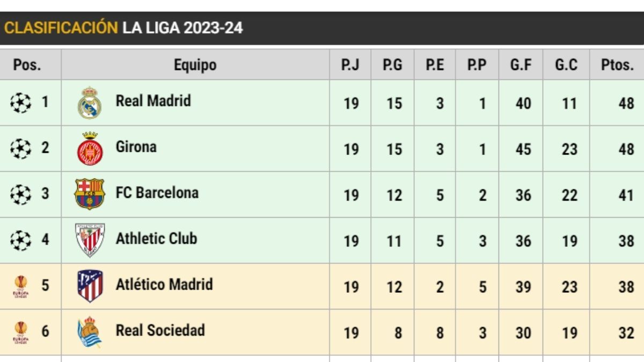
Task: Click Champions League icon for position 1
Action: [x=20, y=102]
